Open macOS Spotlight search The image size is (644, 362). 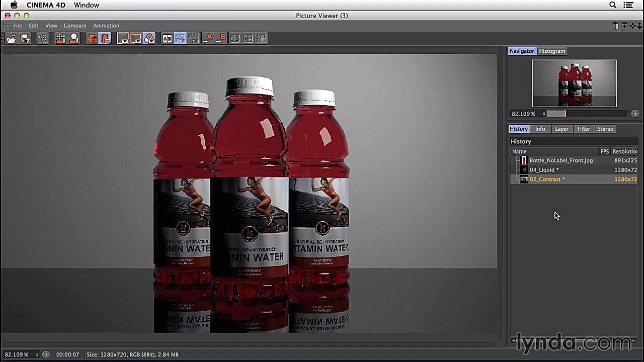[613, 5]
